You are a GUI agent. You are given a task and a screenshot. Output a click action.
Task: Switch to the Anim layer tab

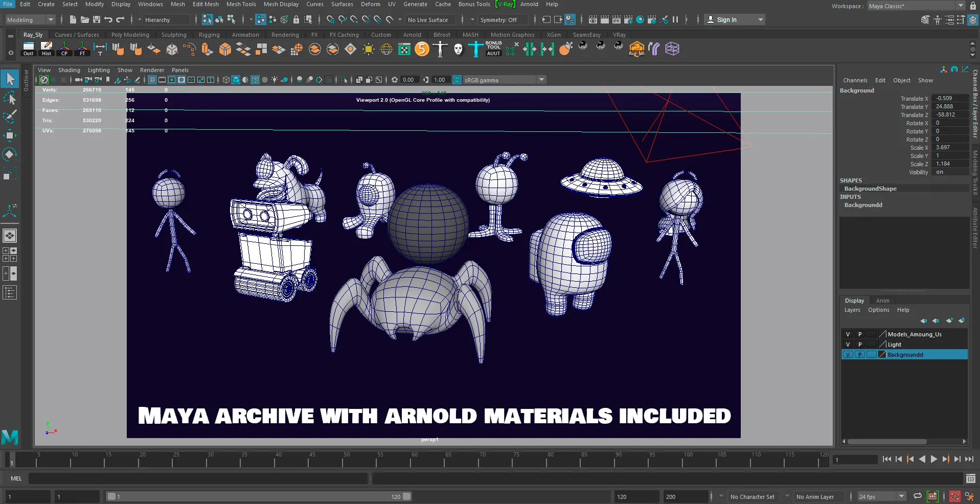882,301
